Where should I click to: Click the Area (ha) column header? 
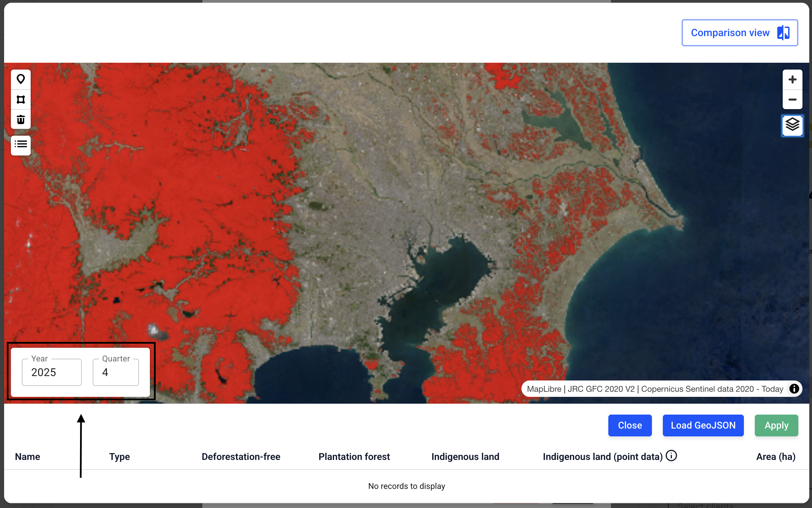776,457
